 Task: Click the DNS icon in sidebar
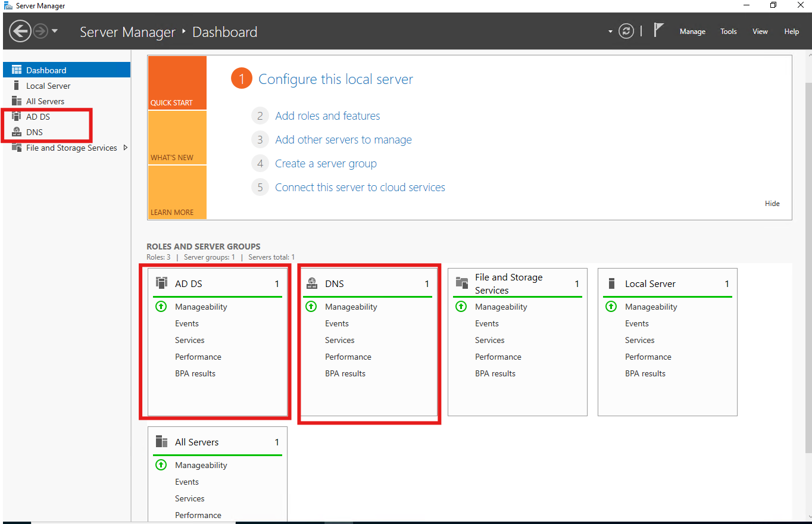[17, 132]
